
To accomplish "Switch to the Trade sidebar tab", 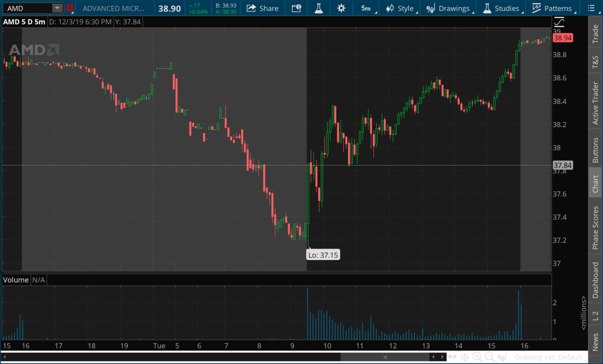I will click(x=595, y=34).
